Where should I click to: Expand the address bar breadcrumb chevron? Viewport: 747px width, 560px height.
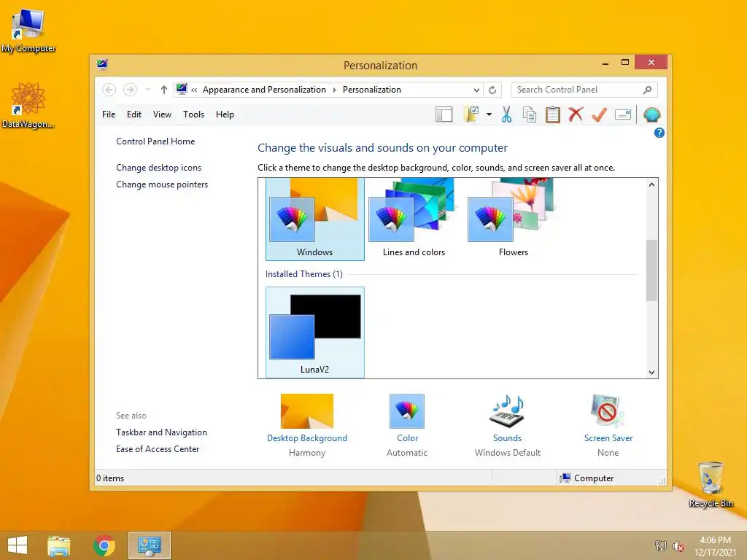pyautogui.click(x=194, y=90)
